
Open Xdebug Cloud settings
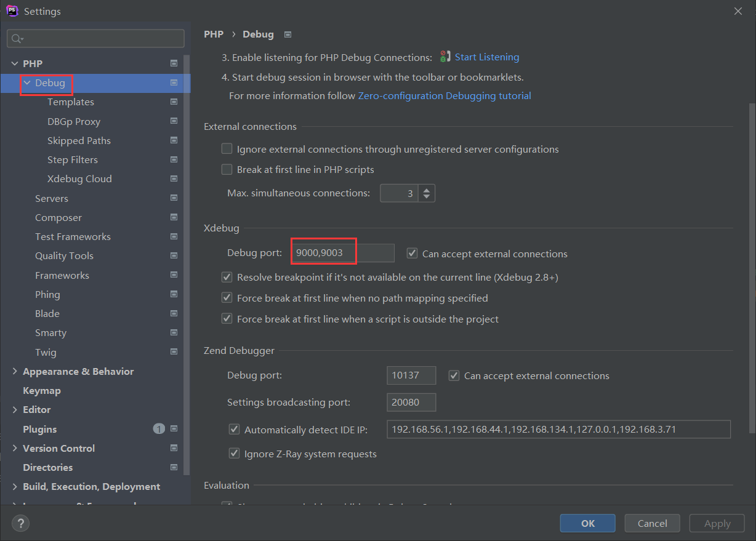tap(79, 178)
